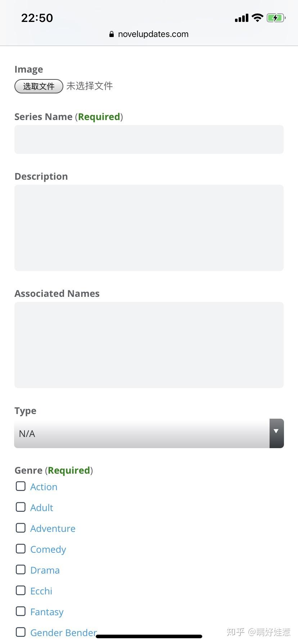Check the Action genre checkbox
This screenshot has height=644, width=298.
click(21, 486)
